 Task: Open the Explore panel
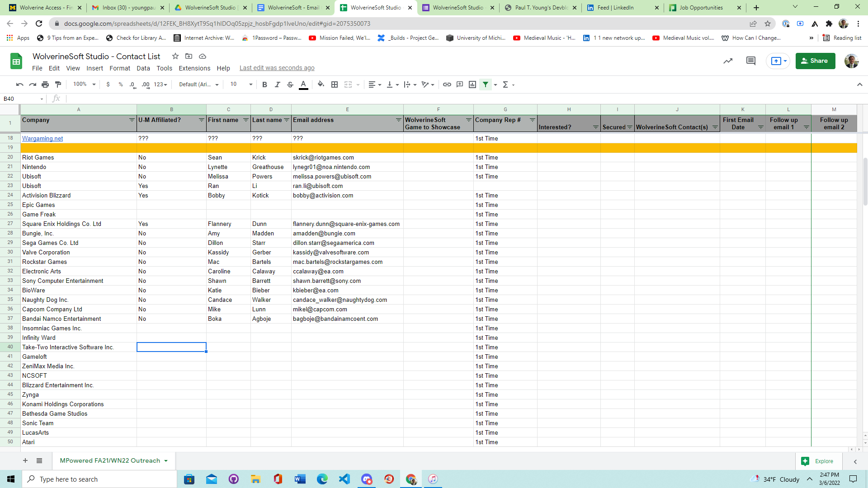pos(818,461)
